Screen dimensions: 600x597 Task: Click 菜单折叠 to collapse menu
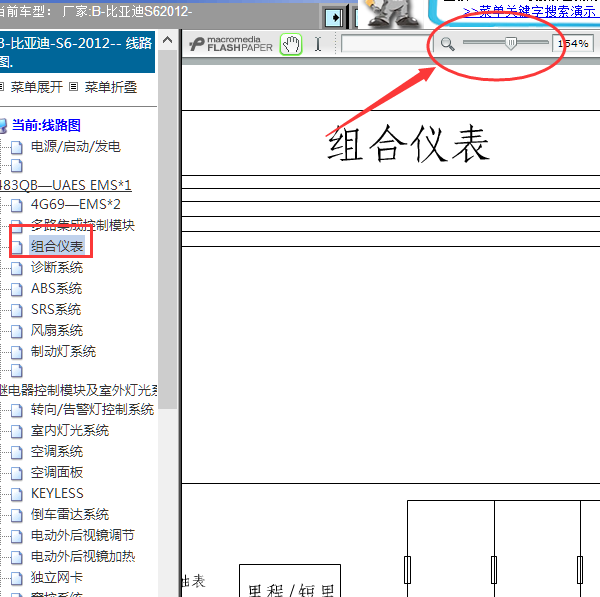point(111,87)
